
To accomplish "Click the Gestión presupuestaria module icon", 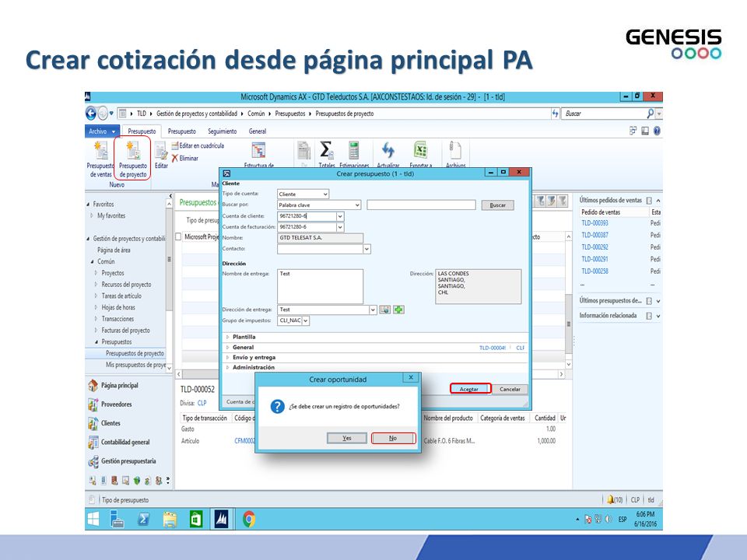I will click(x=93, y=461).
